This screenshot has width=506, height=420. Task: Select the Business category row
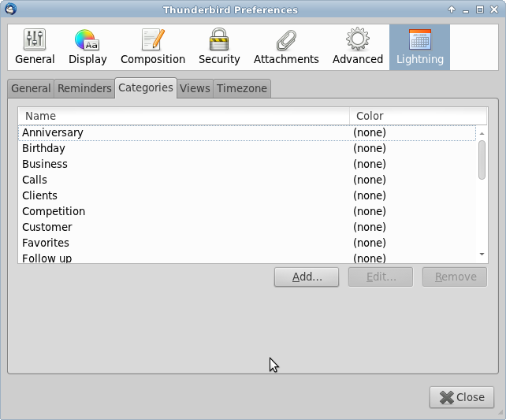(247, 164)
